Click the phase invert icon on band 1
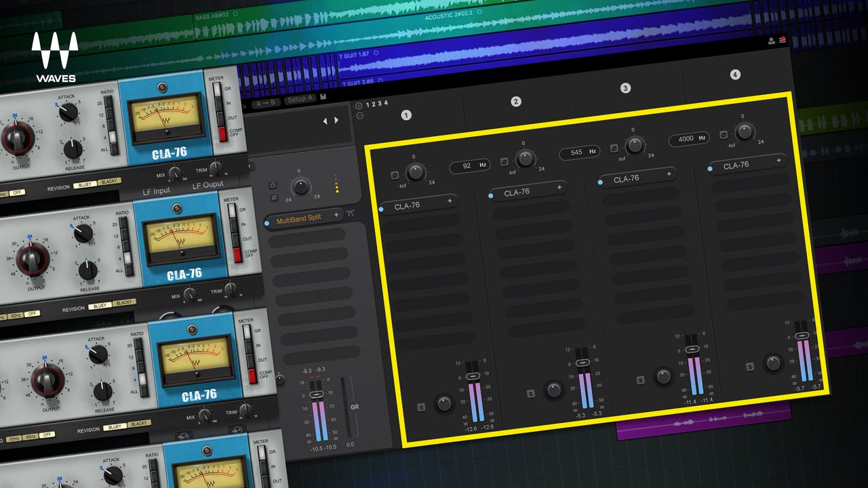The image size is (868, 488). point(395,174)
